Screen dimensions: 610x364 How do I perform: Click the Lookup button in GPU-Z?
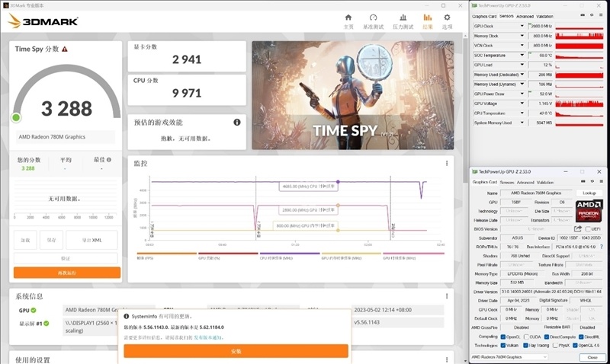[589, 193]
